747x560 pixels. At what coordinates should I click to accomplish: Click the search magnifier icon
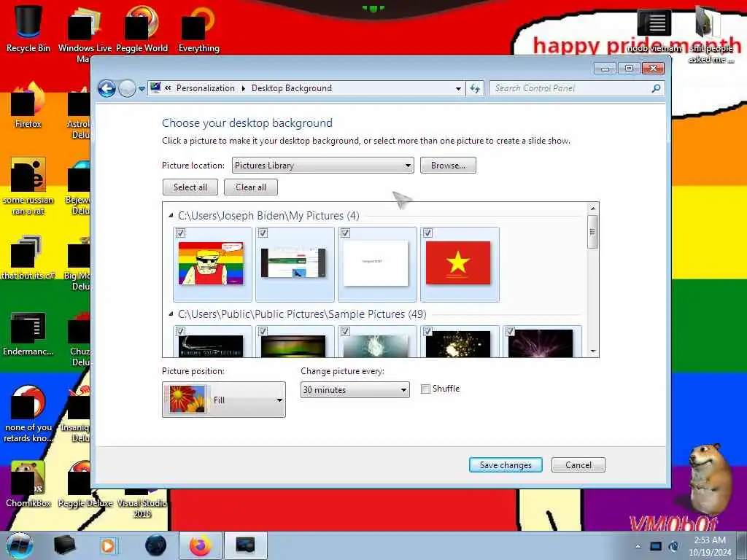click(x=656, y=88)
